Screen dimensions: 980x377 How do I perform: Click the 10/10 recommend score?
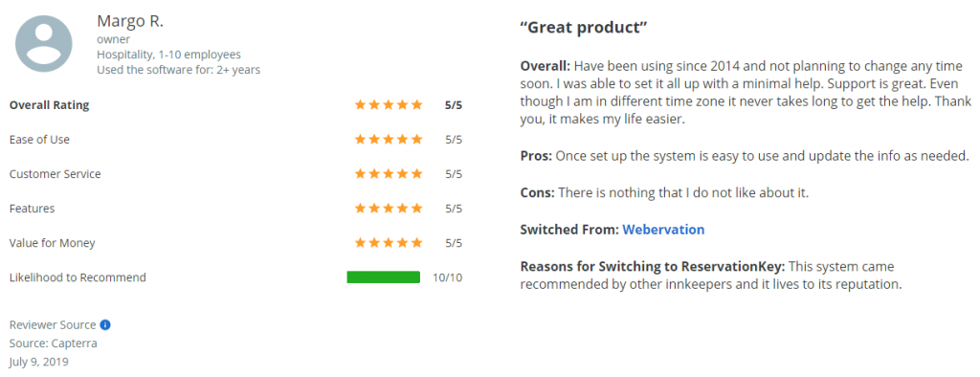[x=448, y=277]
